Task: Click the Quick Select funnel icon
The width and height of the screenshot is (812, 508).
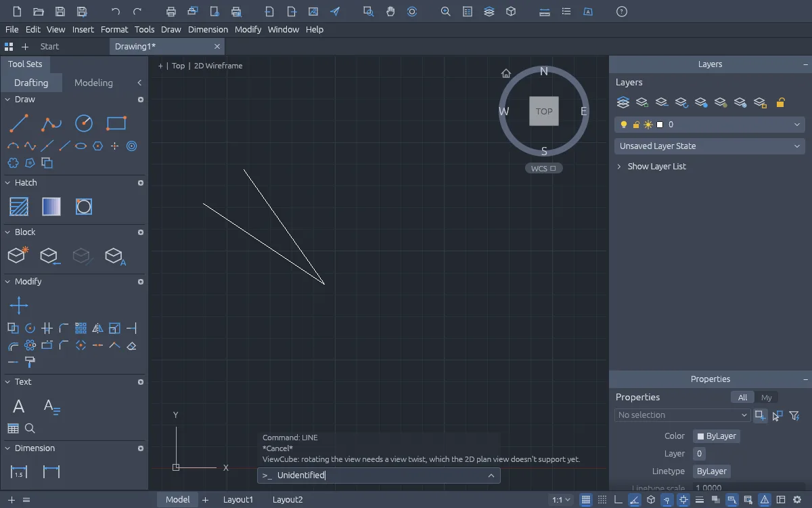Action: pos(794,415)
